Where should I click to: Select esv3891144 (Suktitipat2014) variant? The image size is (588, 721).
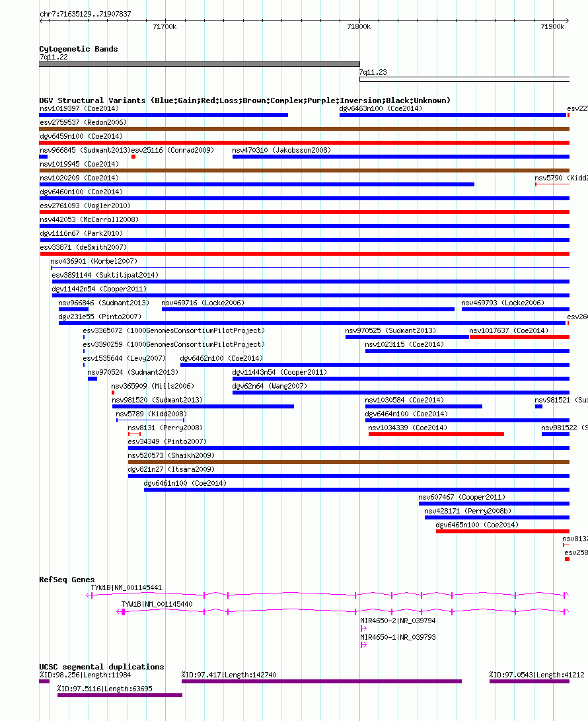[x=311, y=282]
